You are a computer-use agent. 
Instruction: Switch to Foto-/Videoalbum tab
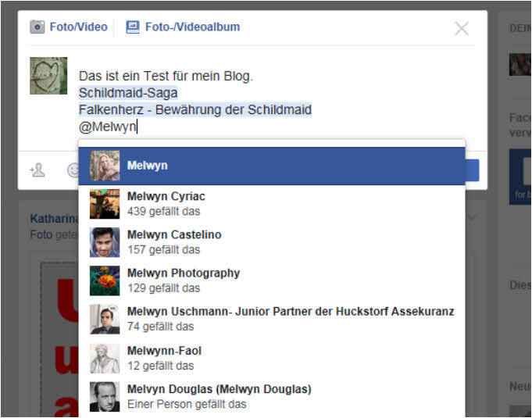point(191,27)
